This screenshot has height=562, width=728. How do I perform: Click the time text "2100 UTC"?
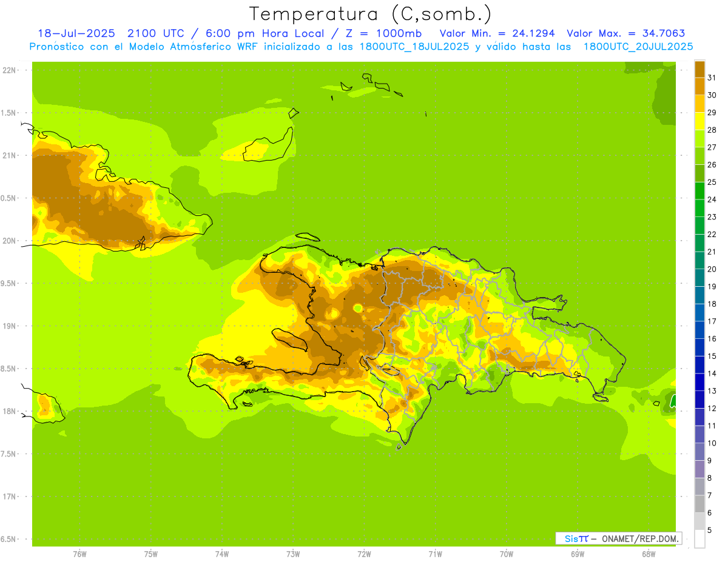(158, 33)
